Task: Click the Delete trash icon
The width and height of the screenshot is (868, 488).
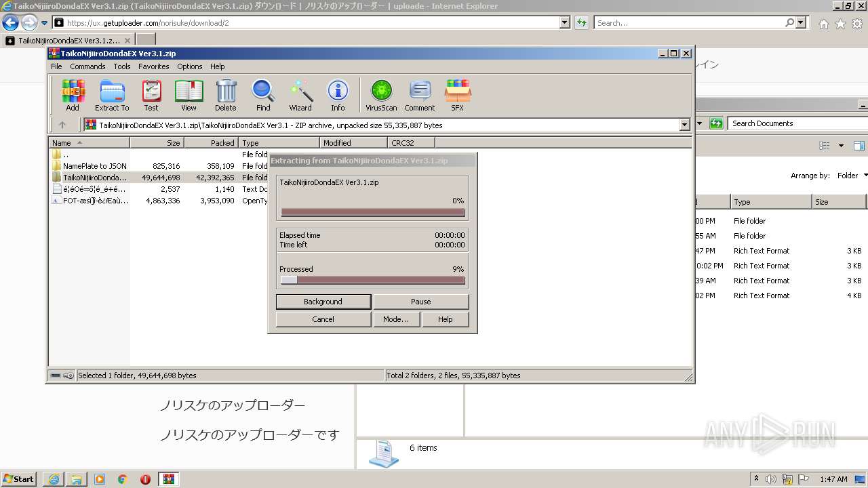Action: tap(226, 96)
